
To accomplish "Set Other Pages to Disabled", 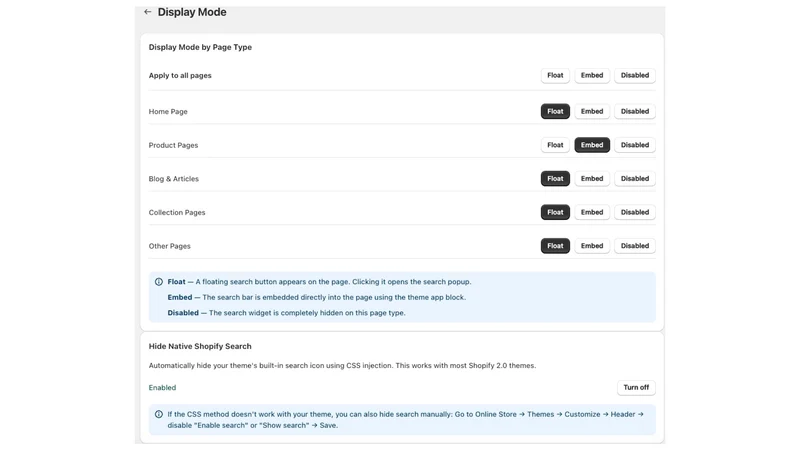I will 635,246.
